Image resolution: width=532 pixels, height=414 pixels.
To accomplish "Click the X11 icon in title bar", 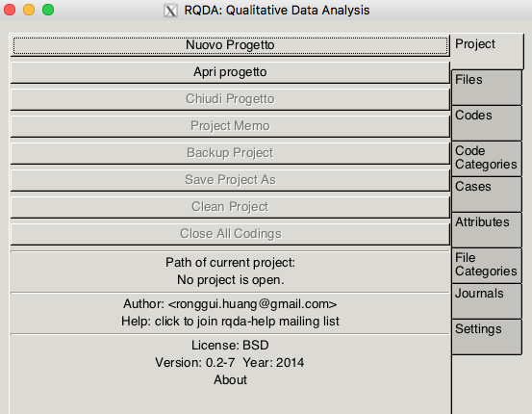I will 170,11.
